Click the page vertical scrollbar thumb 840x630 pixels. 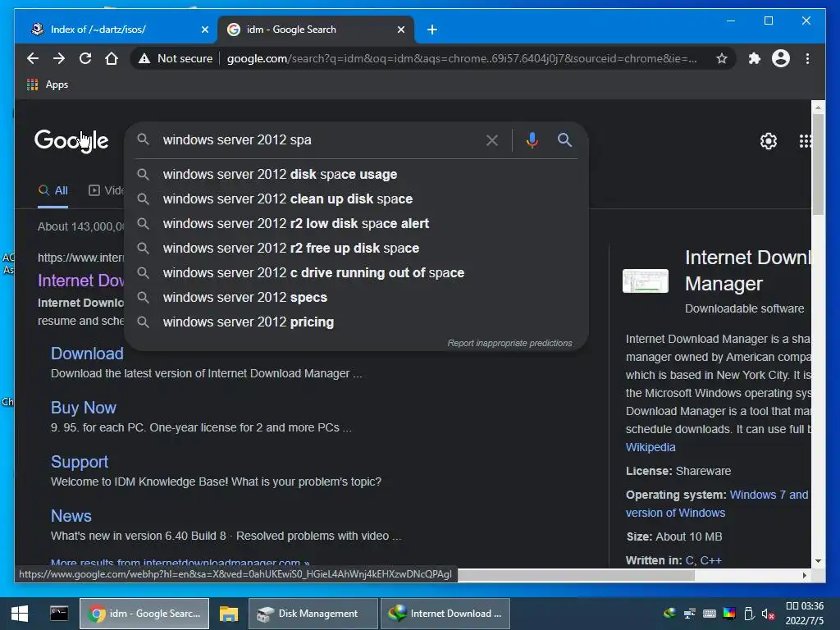(x=818, y=164)
